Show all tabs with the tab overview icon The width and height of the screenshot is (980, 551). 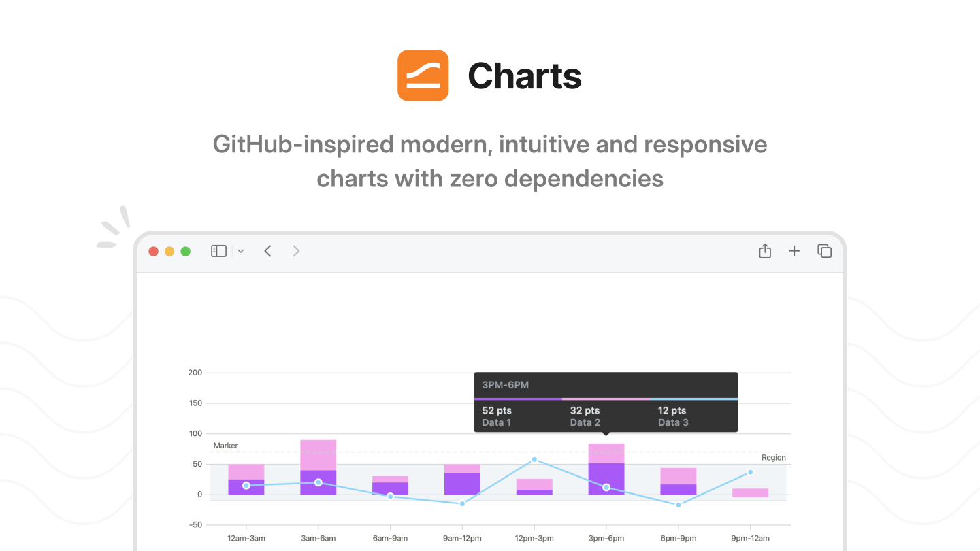pyautogui.click(x=824, y=251)
